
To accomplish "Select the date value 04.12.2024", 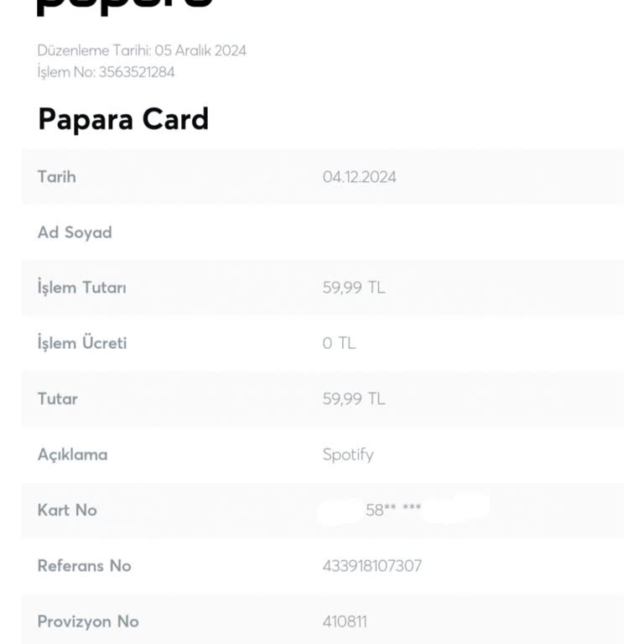I will (x=359, y=177).
